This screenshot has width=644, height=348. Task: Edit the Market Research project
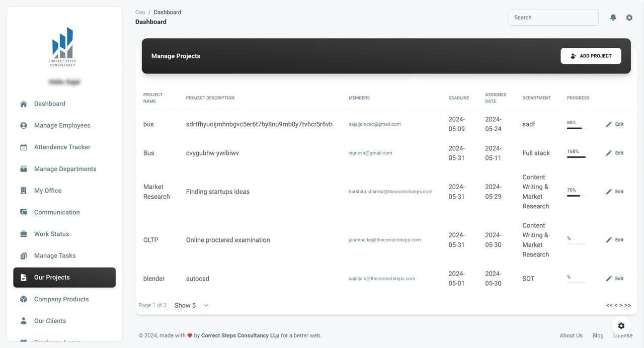pyautogui.click(x=614, y=192)
